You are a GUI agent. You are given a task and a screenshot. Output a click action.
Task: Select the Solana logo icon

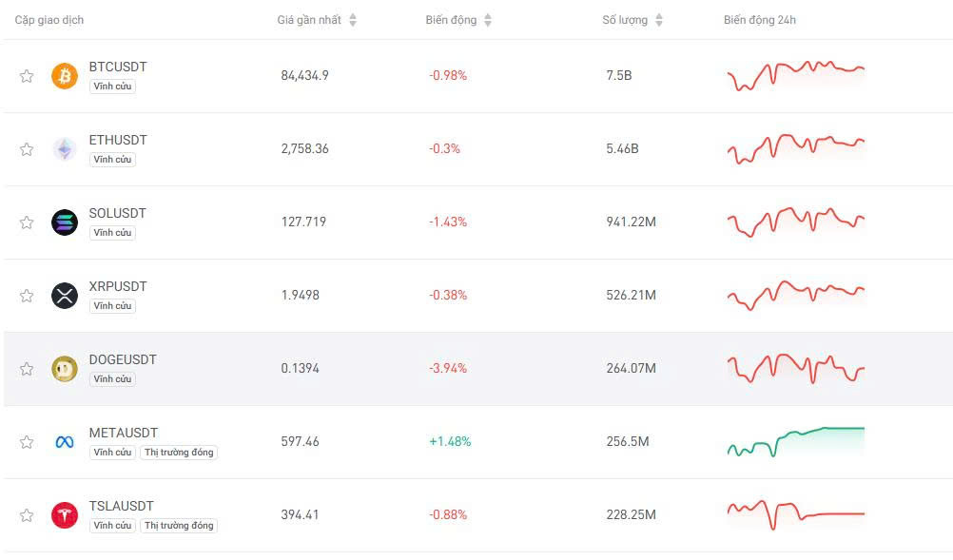[64, 222]
